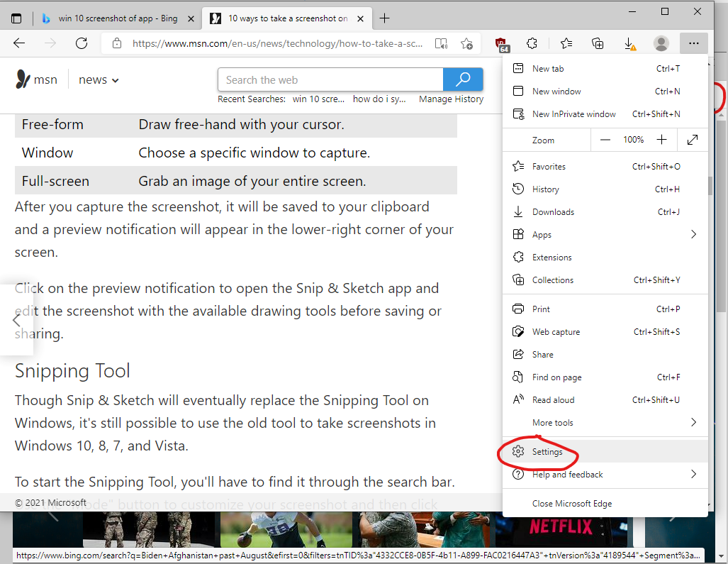The image size is (728, 564).
Task: Expand Help and feedback submenu
Action: point(605,475)
